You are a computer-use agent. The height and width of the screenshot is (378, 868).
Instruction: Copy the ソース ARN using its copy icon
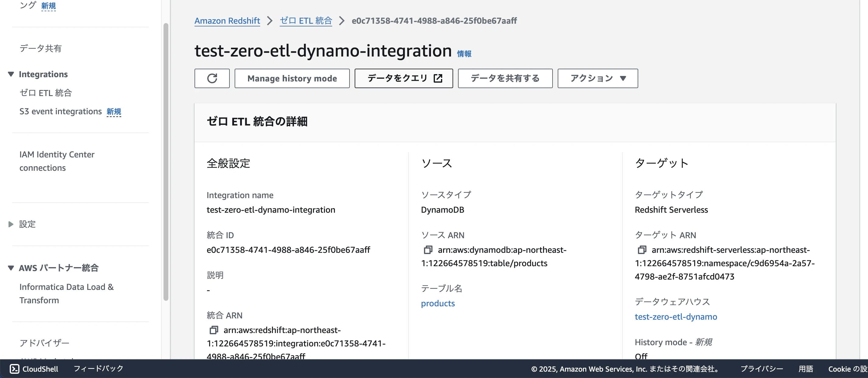(x=428, y=250)
